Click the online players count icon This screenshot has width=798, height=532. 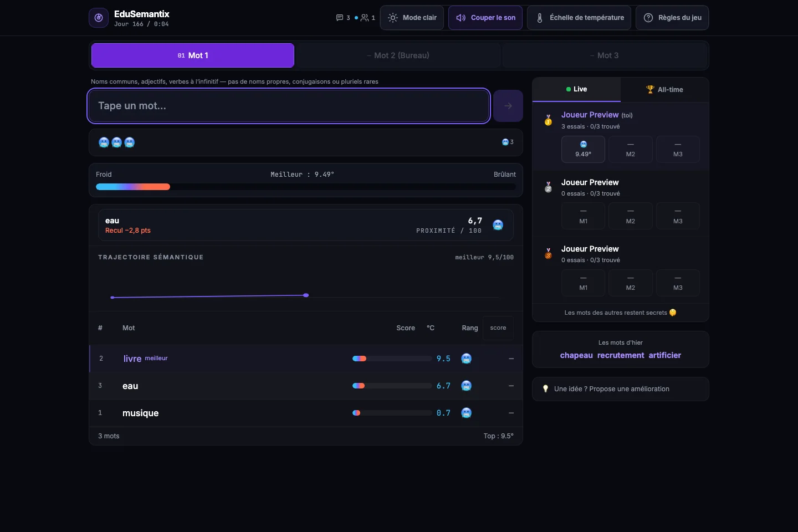pyautogui.click(x=365, y=18)
